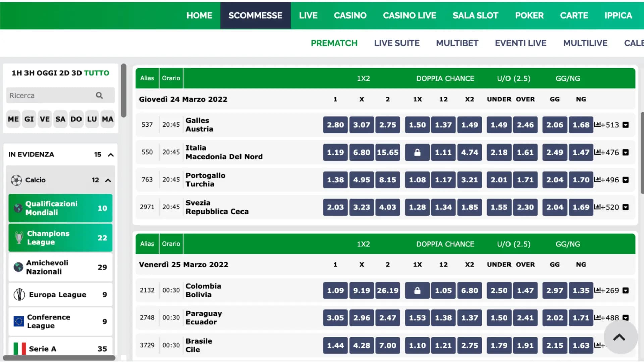
Task: Toggle the 1H time filter
Action: coord(17,73)
